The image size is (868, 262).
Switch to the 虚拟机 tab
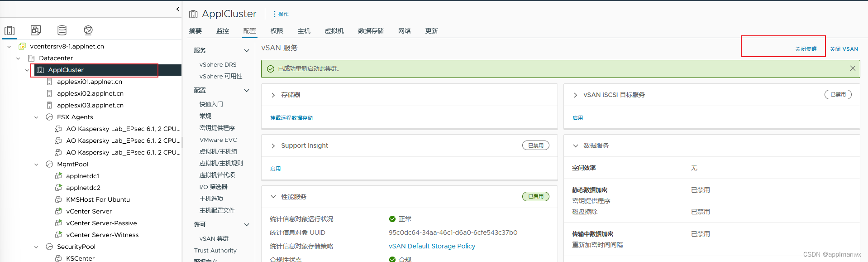click(x=334, y=31)
